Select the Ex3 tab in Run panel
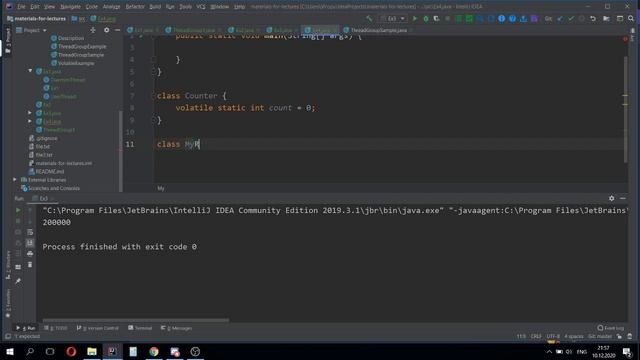This screenshot has width=640, height=360. coord(43,199)
